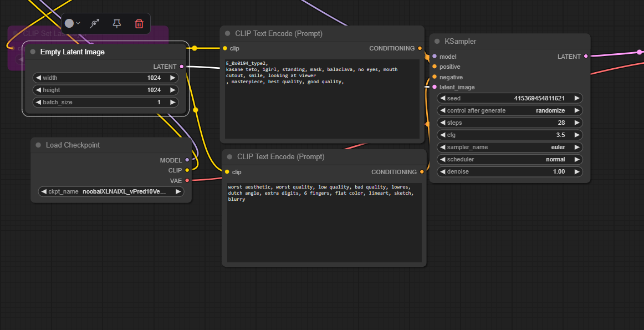644x330 pixels.
Task: Pin the selected node with pin icon
Action: (x=117, y=23)
